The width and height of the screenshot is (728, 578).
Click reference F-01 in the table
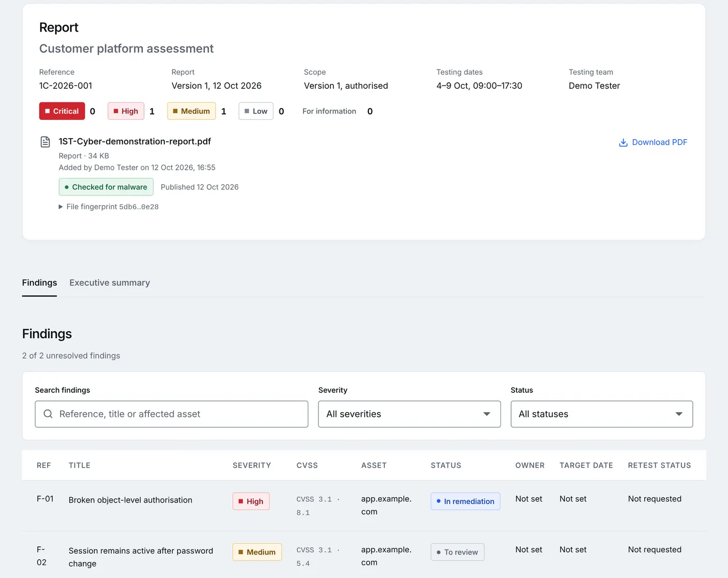click(45, 499)
